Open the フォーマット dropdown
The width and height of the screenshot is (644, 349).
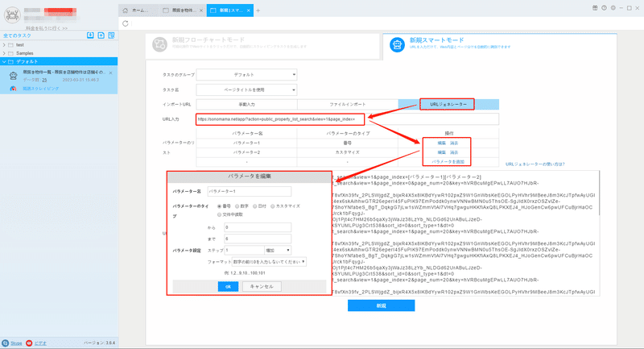tap(269, 261)
